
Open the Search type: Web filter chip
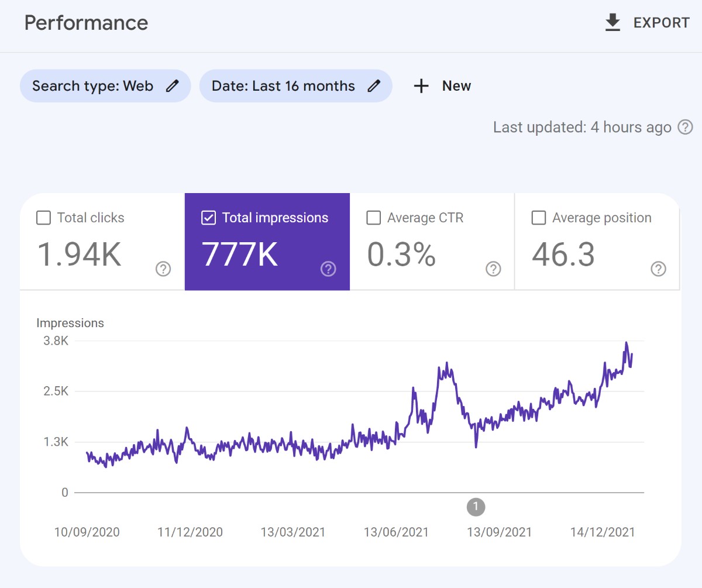[x=92, y=86]
